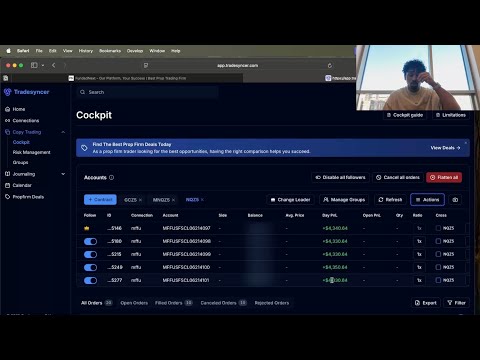Select the NQZ5 contract tab
480x360 pixels.
[x=192, y=200]
